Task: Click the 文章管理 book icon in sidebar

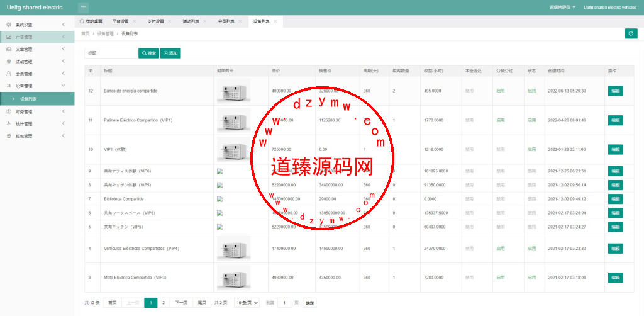Action: (9, 49)
